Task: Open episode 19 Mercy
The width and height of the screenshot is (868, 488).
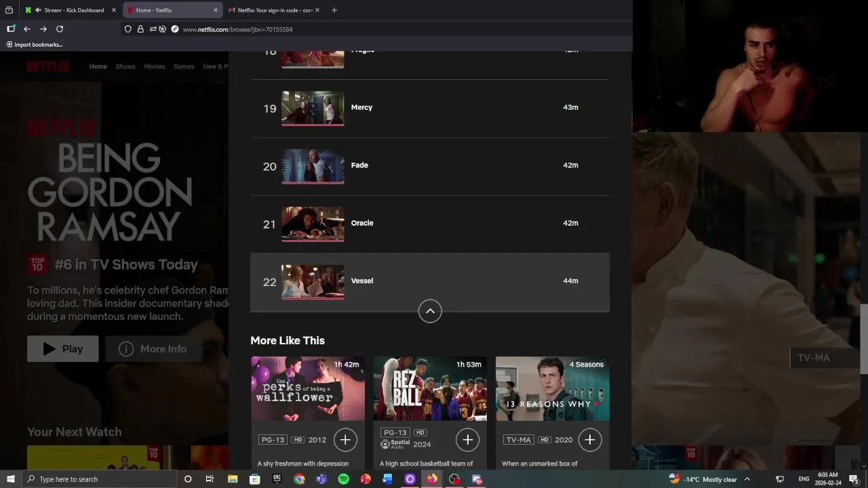Action: click(430, 108)
